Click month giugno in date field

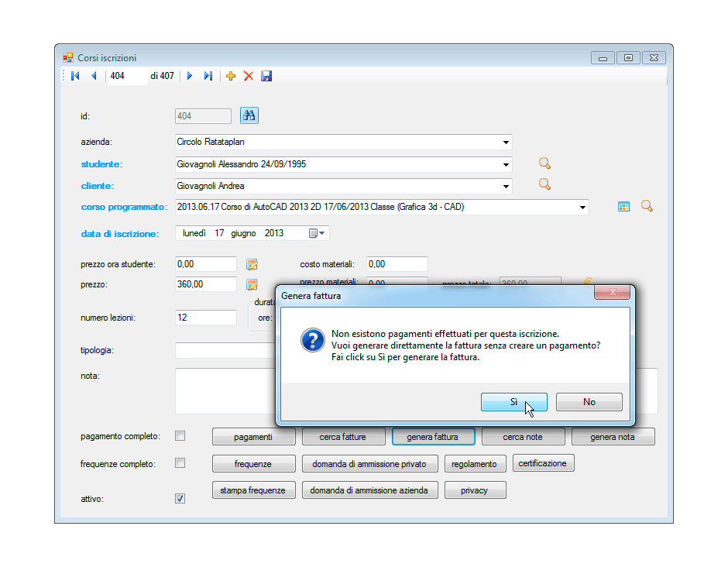pos(243,233)
